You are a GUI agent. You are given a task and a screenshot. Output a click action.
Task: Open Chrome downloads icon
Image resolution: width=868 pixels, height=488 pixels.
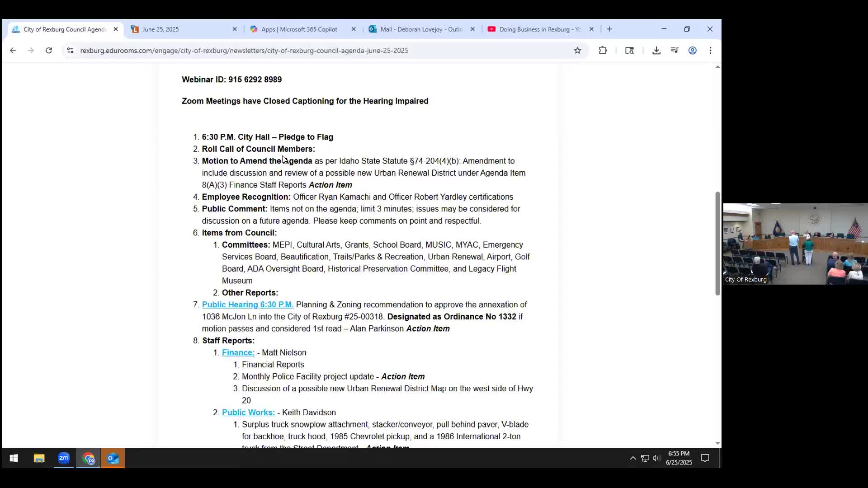(656, 51)
